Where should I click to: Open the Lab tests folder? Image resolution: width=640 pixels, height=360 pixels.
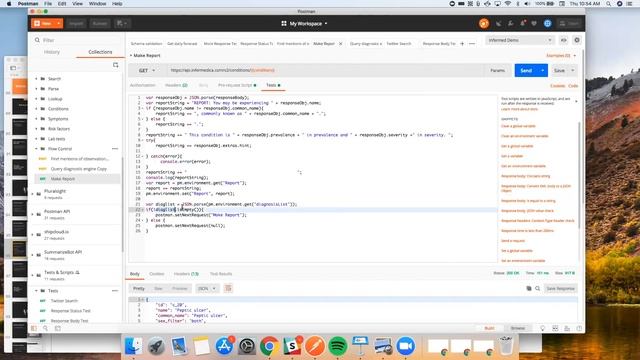[x=56, y=139]
